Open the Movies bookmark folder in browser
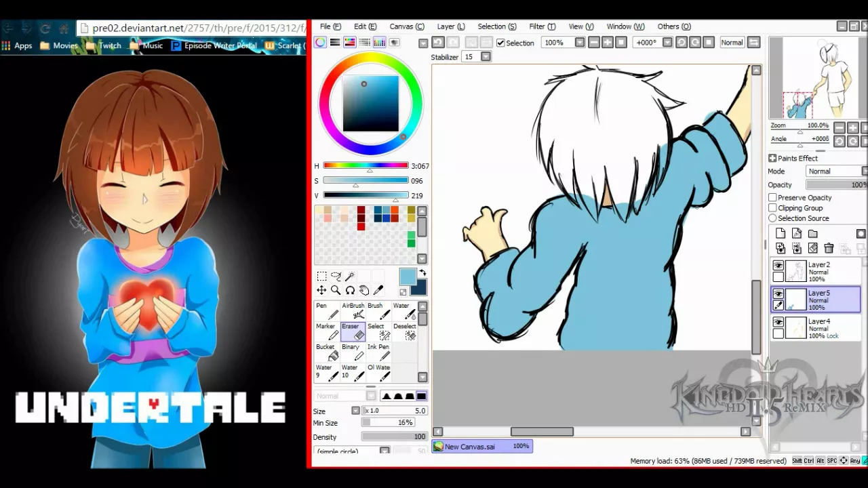868x488 pixels. pos(59,45)
